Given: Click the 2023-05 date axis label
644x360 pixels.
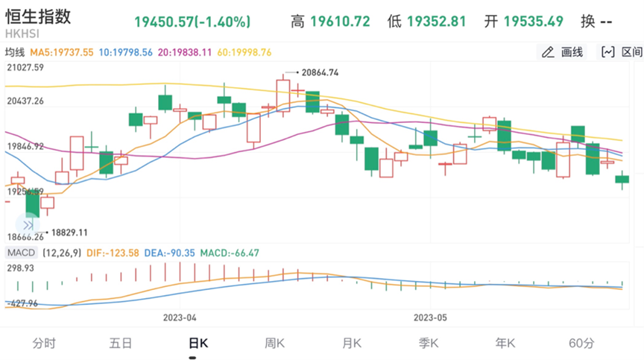Looking at the screenshot, I should pos(430,318).
